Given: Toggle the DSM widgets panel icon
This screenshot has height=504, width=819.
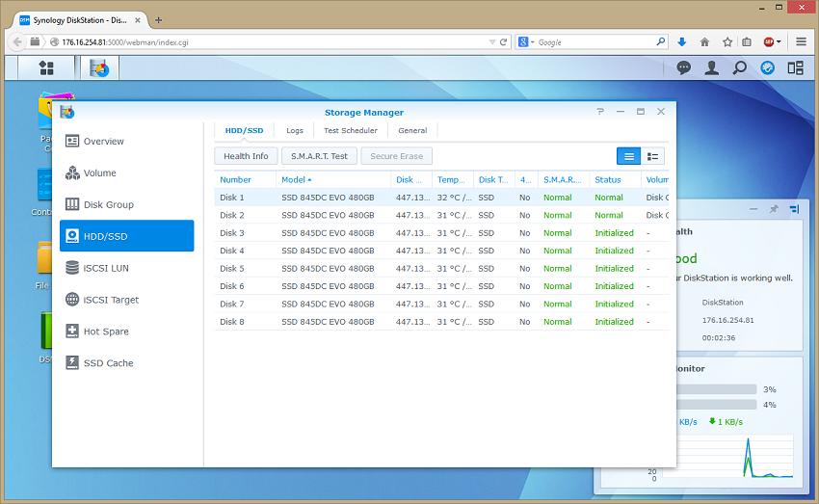Looking at the screenshot, I should [x=767, y=67].
